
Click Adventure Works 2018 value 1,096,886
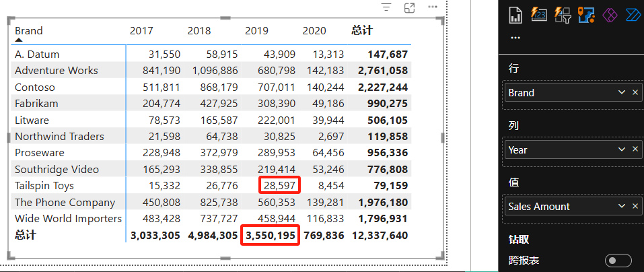[x=215, y=71]
